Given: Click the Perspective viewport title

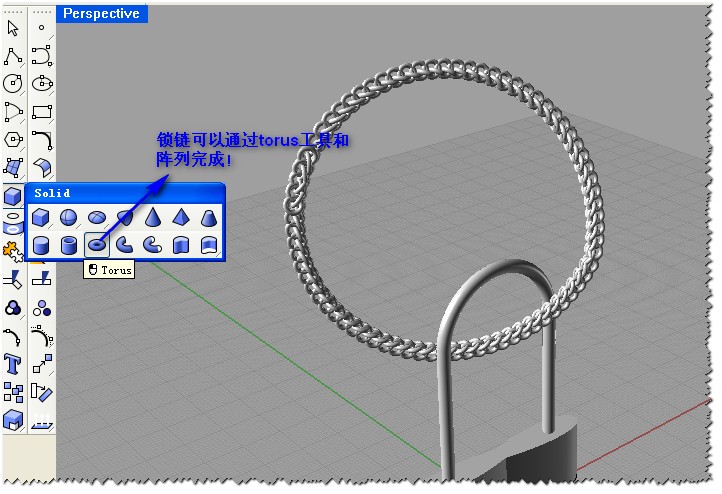Looking at the screenshot, I should click(101, 13).
